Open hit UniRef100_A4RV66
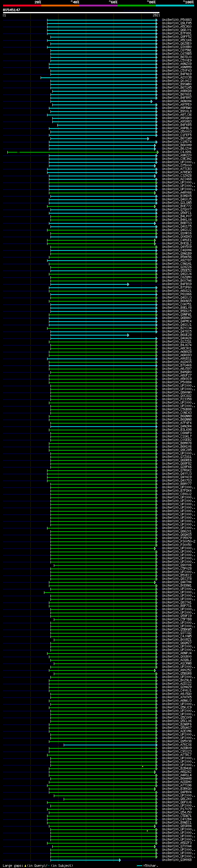The height and width of the screenshot is (868, 197). click(177, 193)
